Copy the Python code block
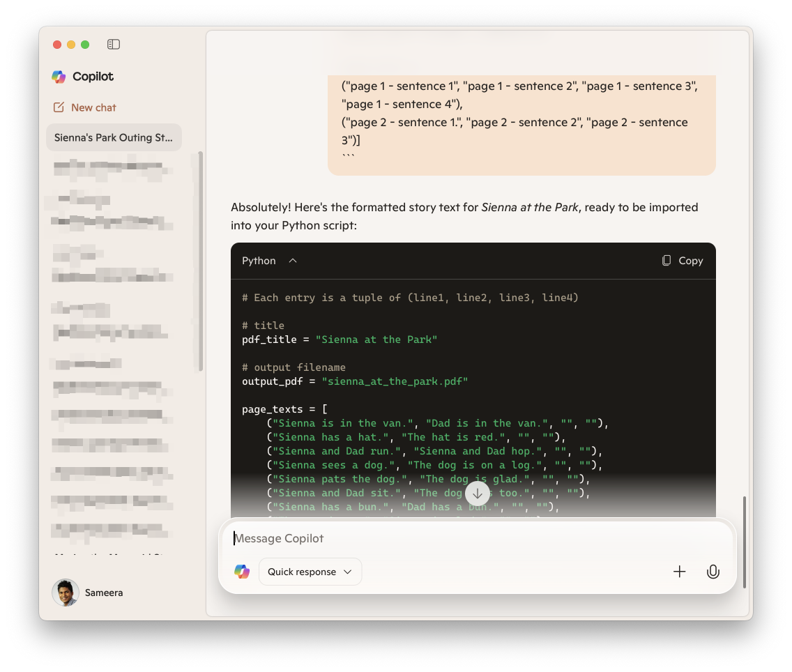 683,261
